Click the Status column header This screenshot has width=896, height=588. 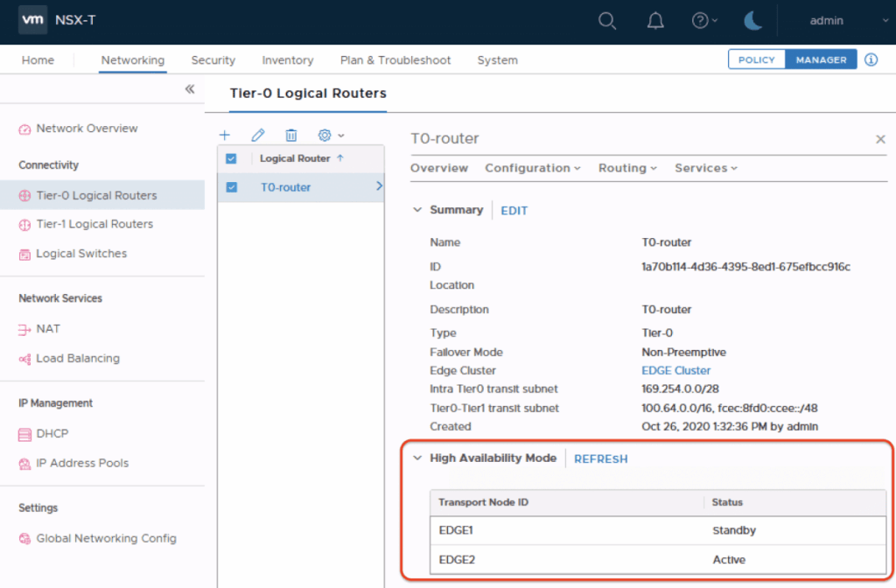pyautogui.click(x=727, y=502)
